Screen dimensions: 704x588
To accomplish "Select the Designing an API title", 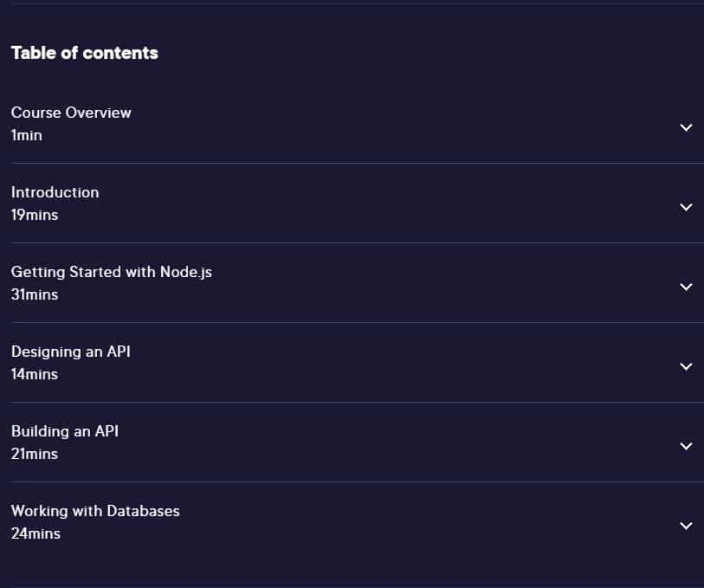I will [70, 352].
